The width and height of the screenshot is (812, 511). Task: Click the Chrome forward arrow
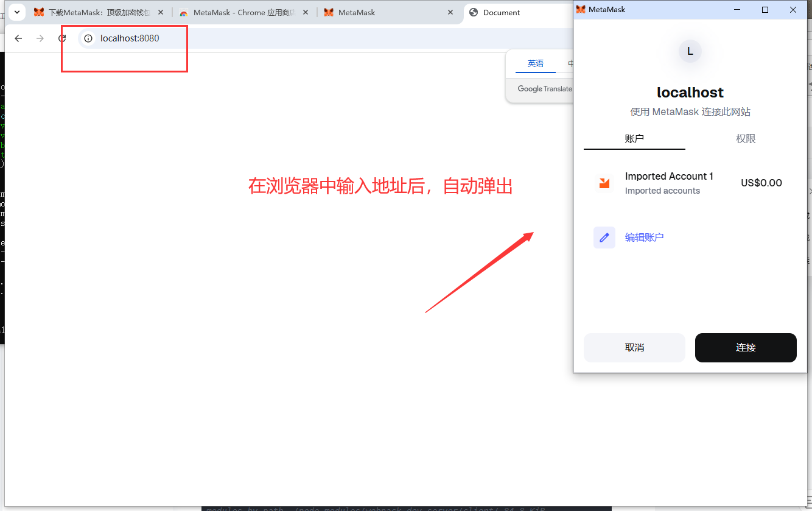(x=40, y=38)
